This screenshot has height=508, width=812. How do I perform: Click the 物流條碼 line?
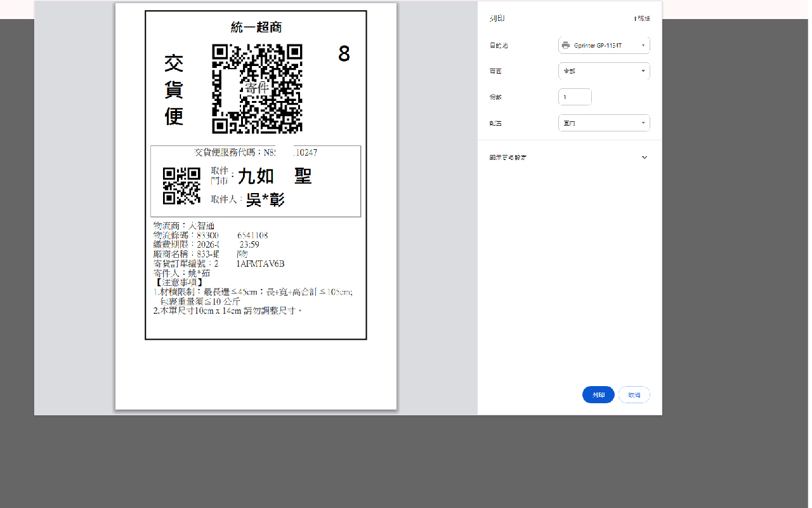(x=211, y=235)
